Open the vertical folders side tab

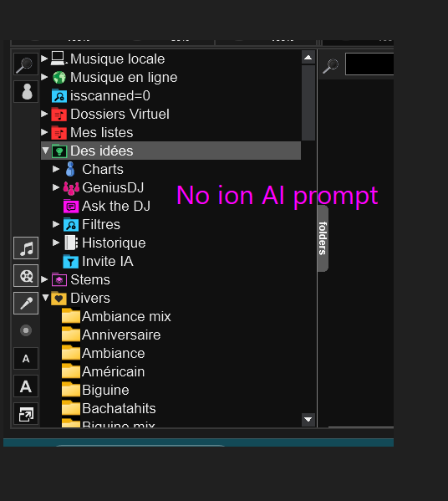323,238
